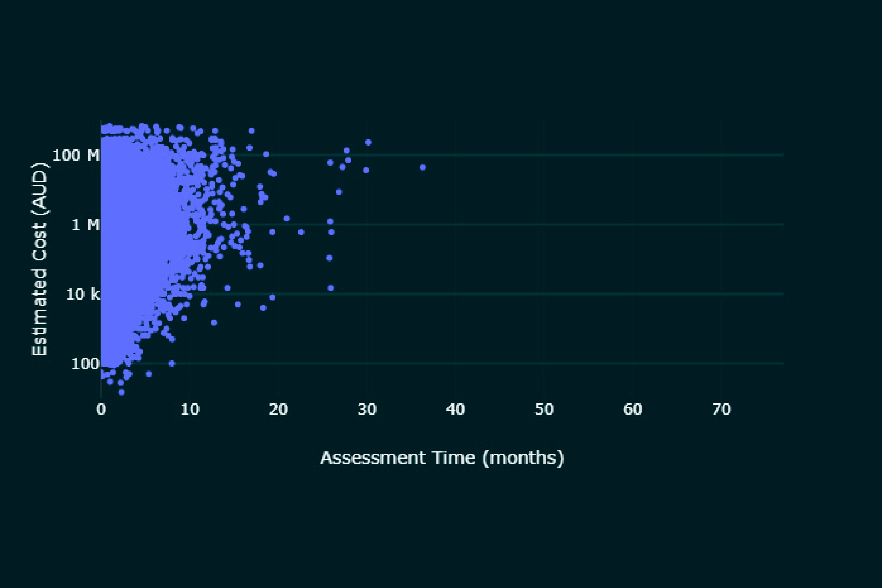Select the highest data point near 30 months
The height and width of the screenshot is (588, 882).
368,143
